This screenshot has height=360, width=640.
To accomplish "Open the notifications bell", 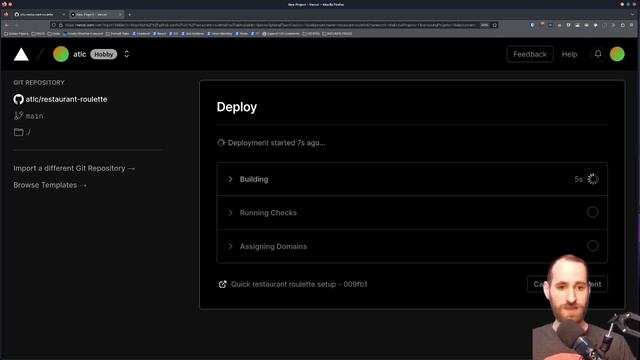I will click(x=598, y=54).
